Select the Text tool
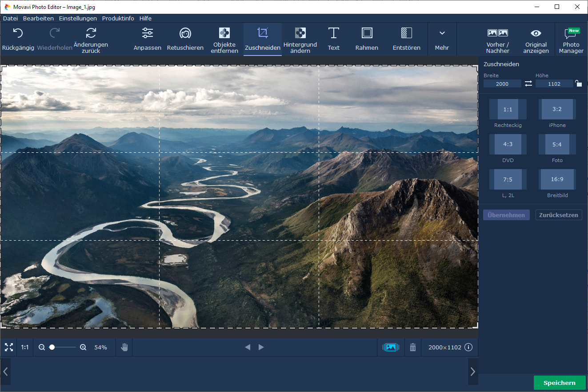Image resolution: width=588 pixels, height=392 pixels. point(333,39)
